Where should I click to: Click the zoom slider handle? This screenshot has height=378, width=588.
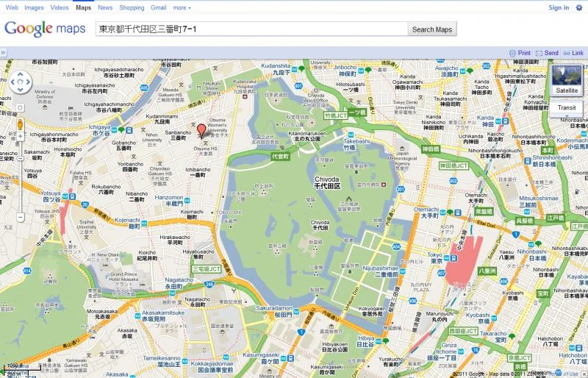pyautogui.click(x=21, y=159)
